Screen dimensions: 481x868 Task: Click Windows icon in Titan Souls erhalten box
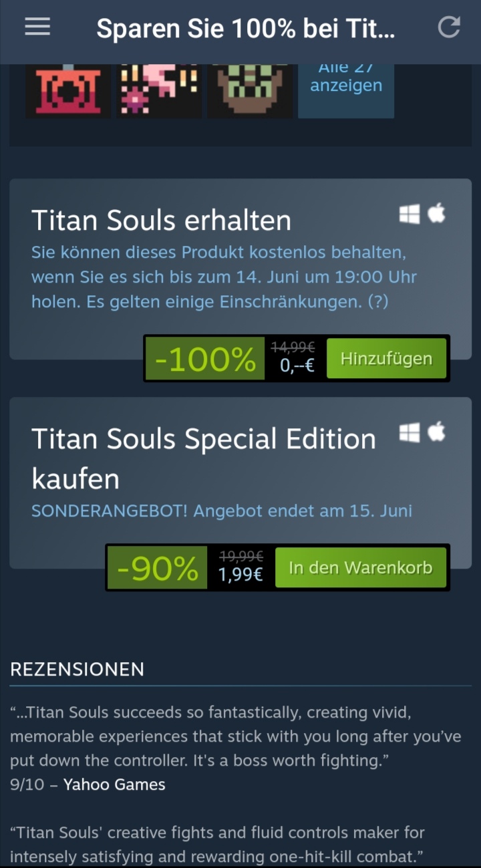410,214
